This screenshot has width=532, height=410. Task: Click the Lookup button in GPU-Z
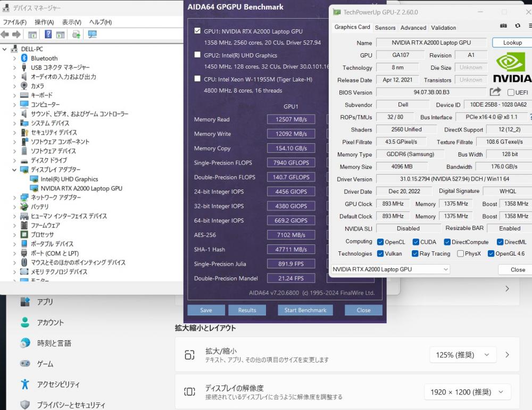click(x=512, y=43)
